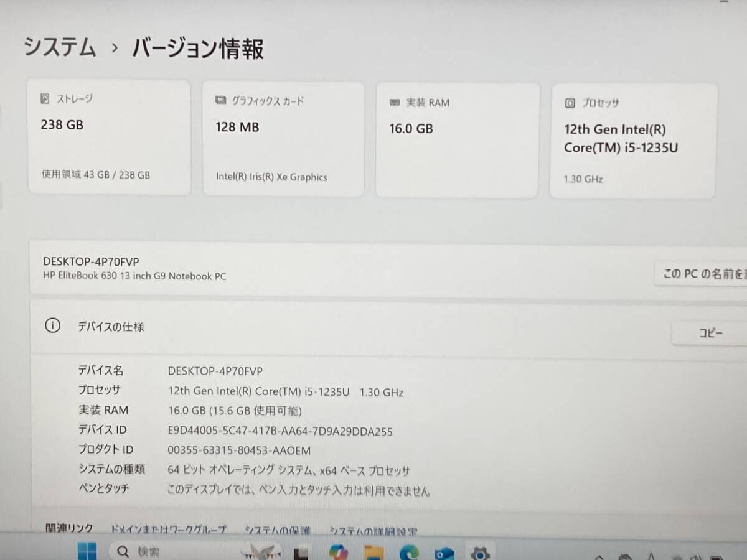747x560 pixels.
Task: Open the システムの保護 link
Action: click(x=277, y=531)
